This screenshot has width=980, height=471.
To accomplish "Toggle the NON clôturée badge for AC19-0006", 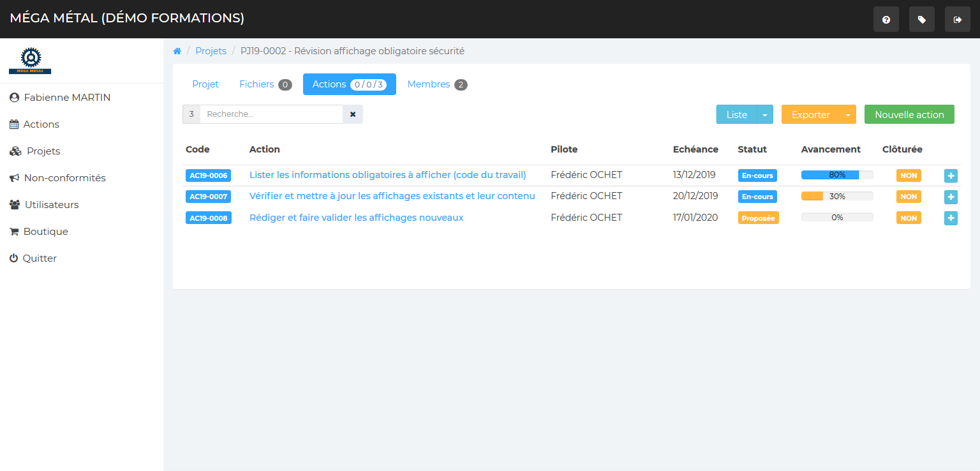I will point(909,176).
